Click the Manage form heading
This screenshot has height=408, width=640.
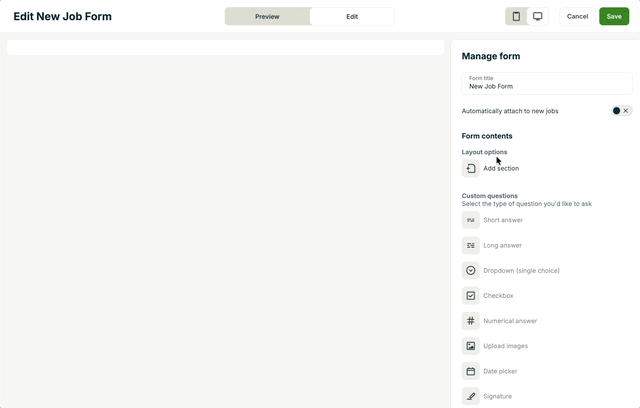tap(491, 56)
